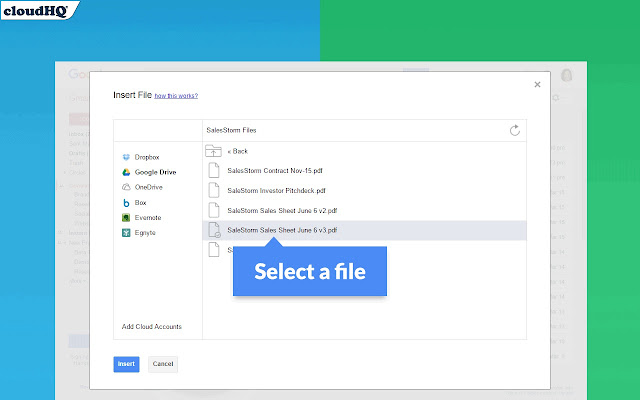Choose Box from the account list
This screenshot has height=400, width=640.
140,202
